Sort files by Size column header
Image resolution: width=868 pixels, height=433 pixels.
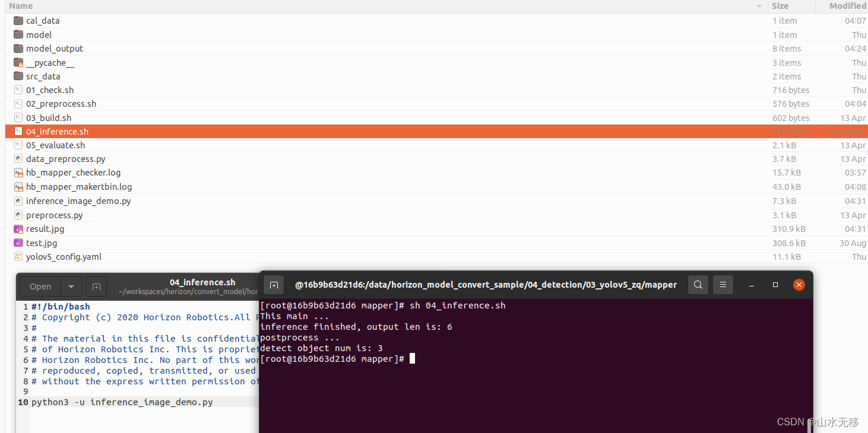[x=780, y=6]
